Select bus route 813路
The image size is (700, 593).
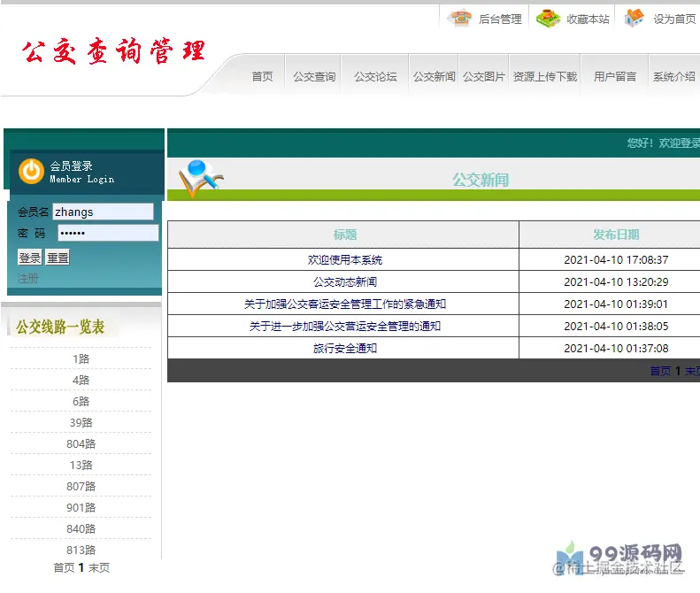[x=81, y=551]
